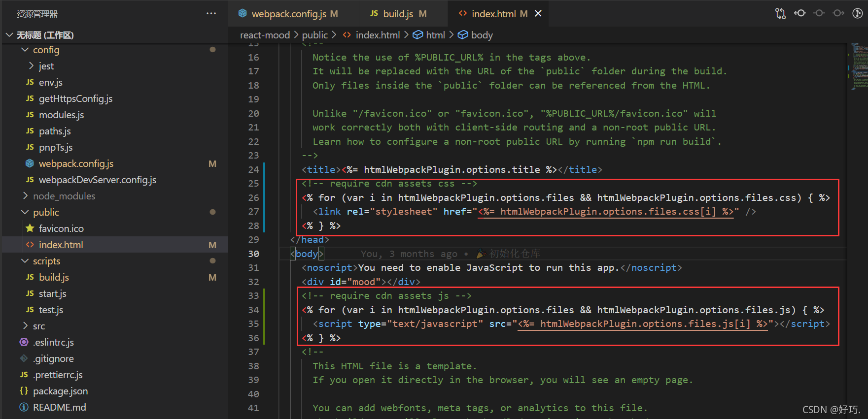868x419 pixels.
Task: Switch to the build.js tab
Action: [403, 14]
